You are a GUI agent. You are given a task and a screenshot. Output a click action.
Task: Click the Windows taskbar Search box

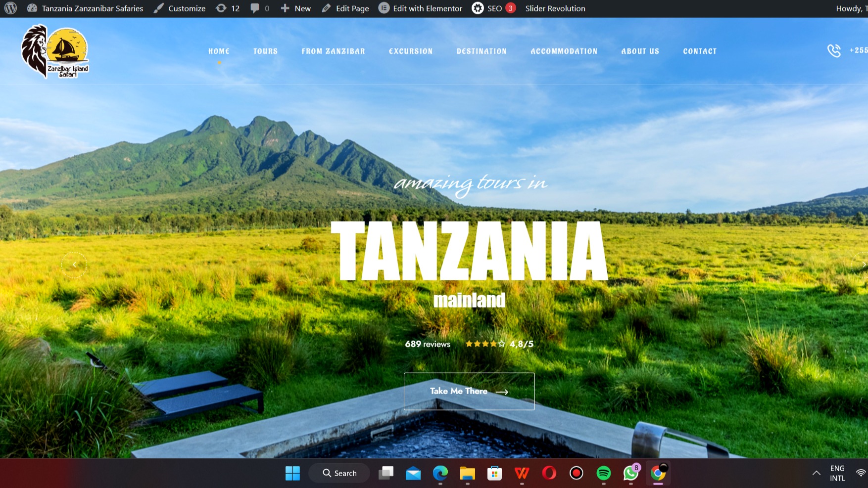pyautogui.click(x=339, y=473)
